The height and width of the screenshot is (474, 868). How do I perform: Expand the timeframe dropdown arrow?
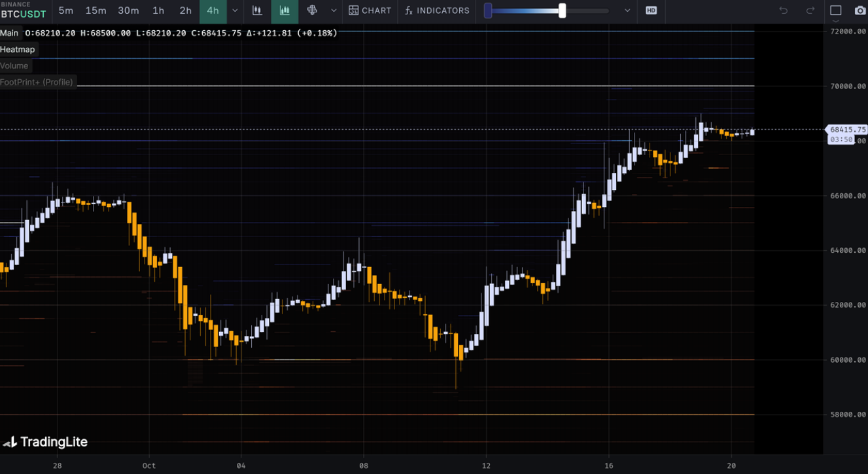[x=235, y=10]
